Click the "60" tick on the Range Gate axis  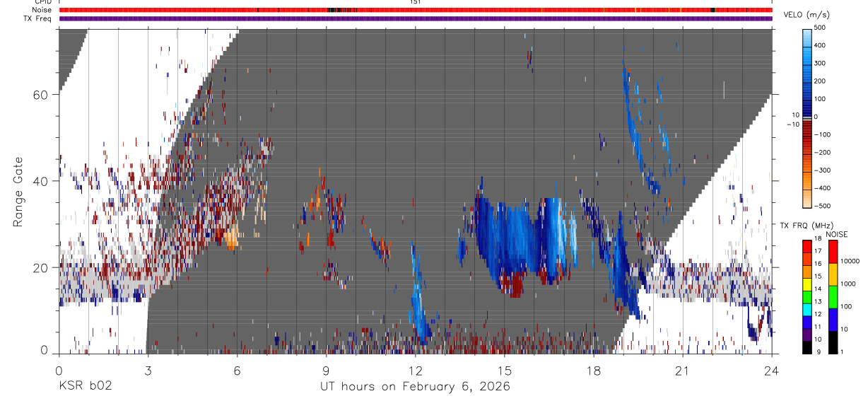(40, 95)
